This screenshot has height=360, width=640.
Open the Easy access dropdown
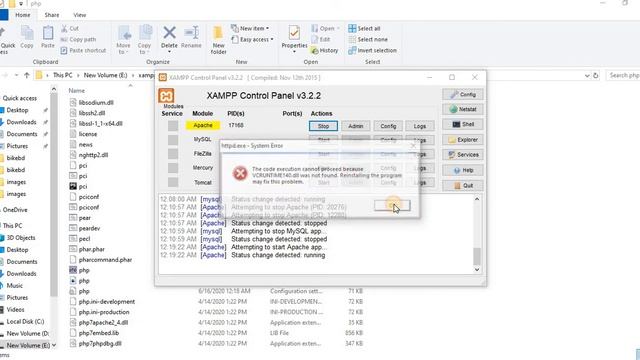252,40
